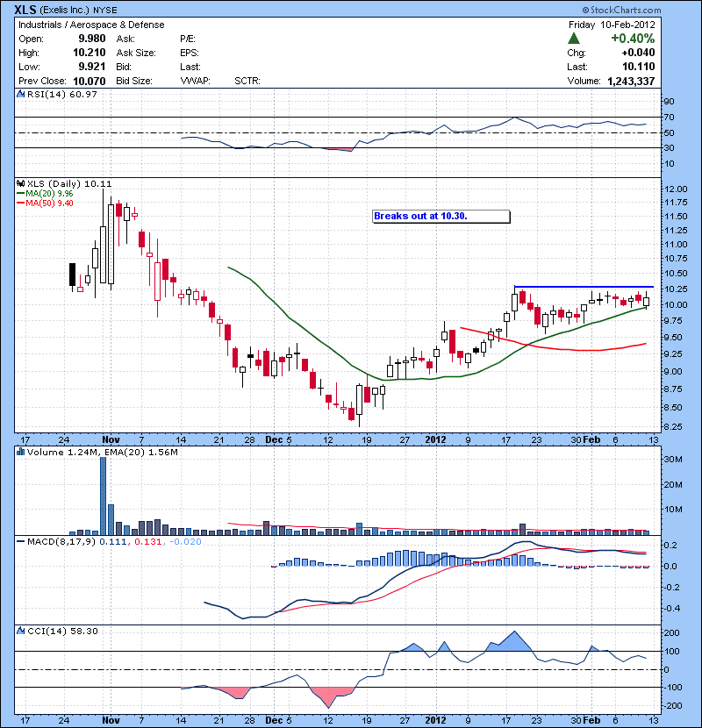Click the 'Breaks out at 10.30.' annotation box
The image size is (702, 728).
(x=441, y=217)
